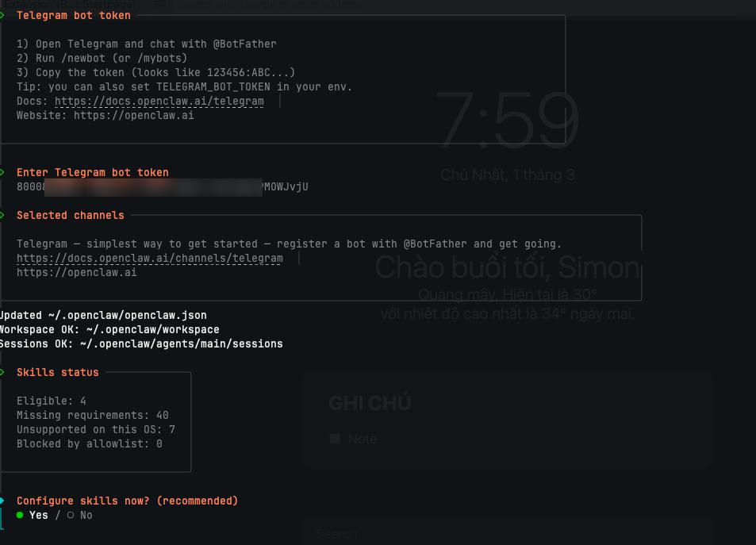The image size is (756, 545).
Task: Open the docs.openclaw.ai/channels/telegram link
Action: [149, 259]
